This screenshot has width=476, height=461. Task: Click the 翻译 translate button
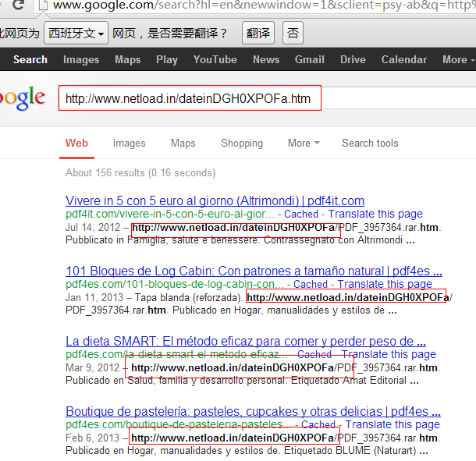click(258, 33)
